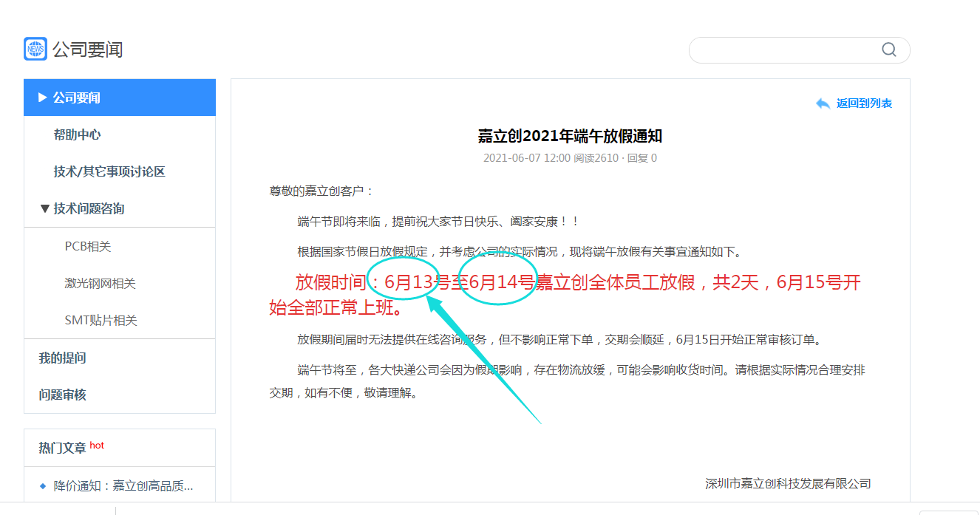Click the 公司要闻 page header title

click(x=87, y=50)
